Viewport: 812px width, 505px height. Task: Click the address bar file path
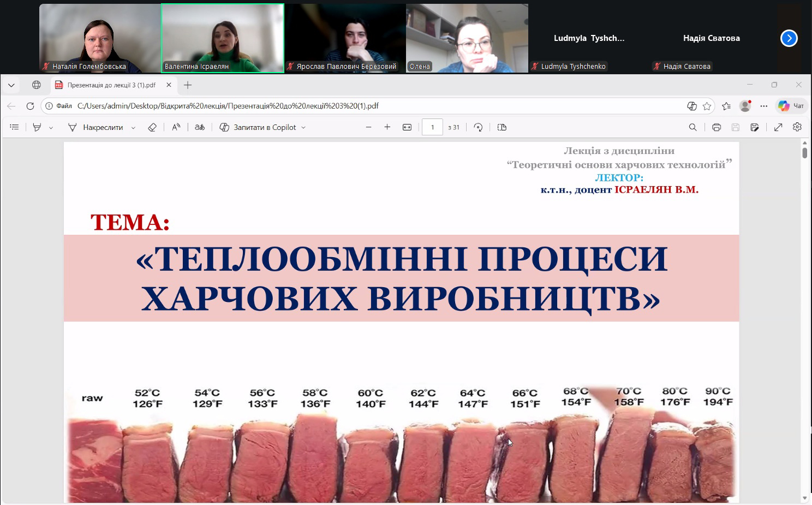coord(228,106)
